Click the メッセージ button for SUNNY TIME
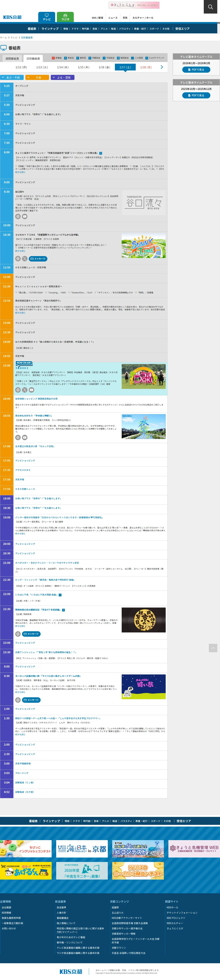The image size is (220, 980). pyautogui.click(x=38, y=259)
